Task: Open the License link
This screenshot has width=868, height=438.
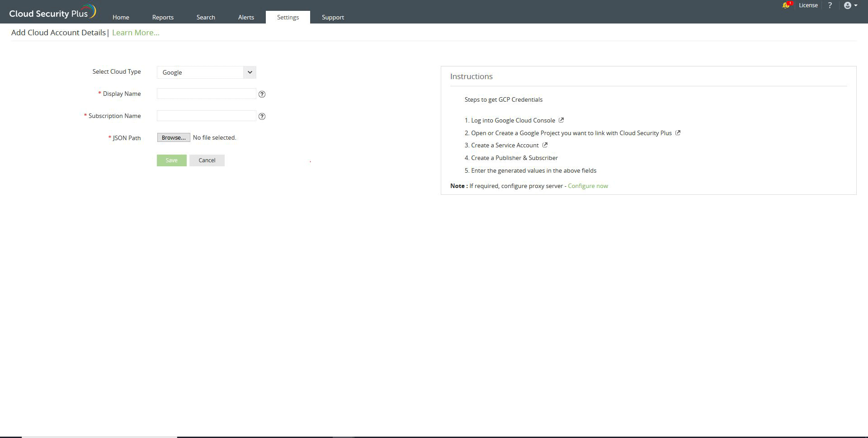Action: pos(808,5)
